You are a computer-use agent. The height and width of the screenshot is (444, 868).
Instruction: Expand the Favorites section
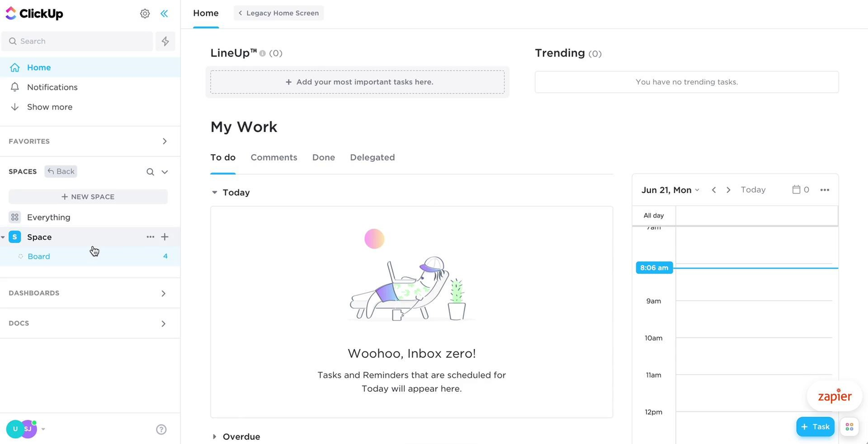165,141
